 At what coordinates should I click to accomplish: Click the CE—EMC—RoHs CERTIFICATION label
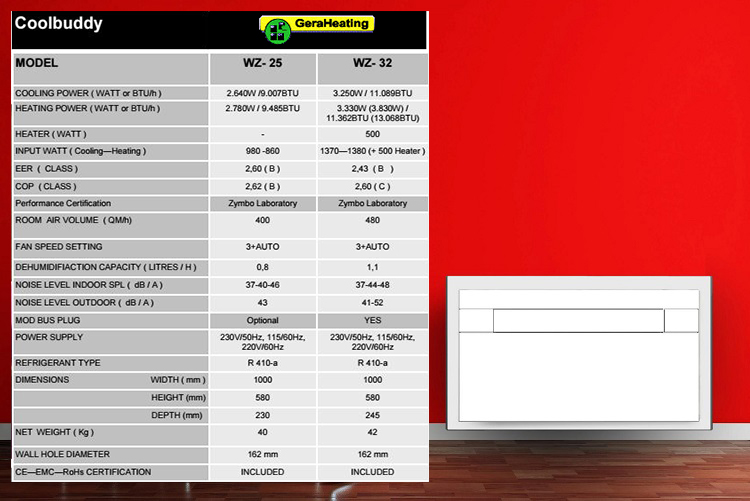coord(83,471)
